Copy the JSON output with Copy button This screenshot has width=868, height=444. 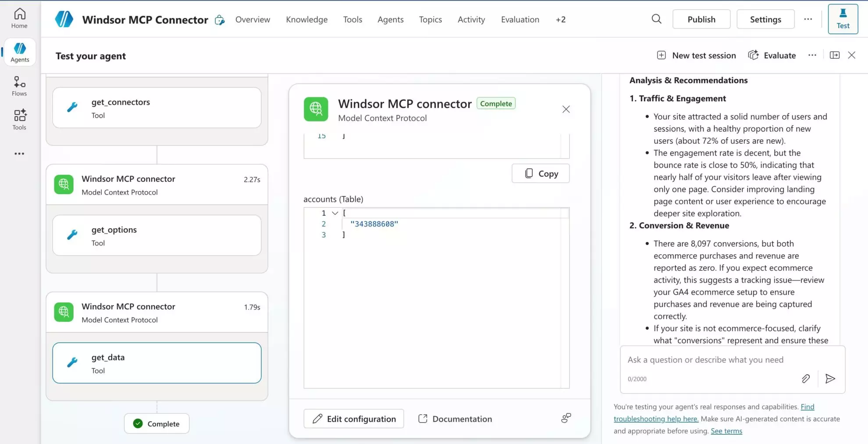(540, 174)
